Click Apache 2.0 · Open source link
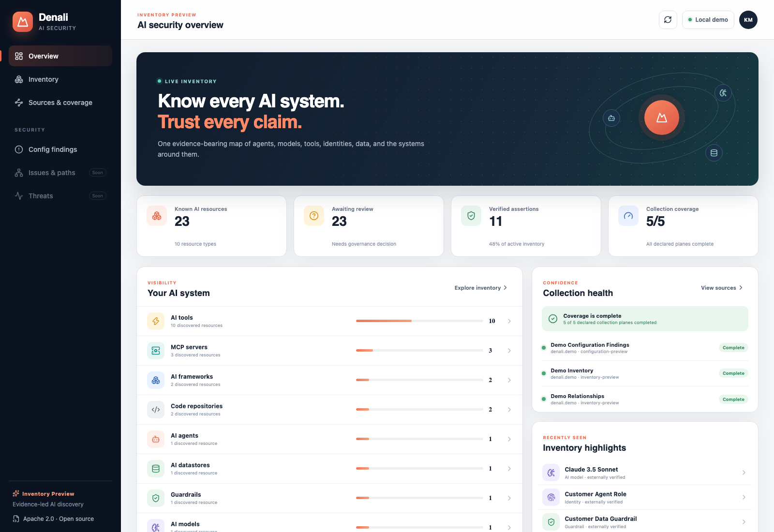 (x=59, y=519)
